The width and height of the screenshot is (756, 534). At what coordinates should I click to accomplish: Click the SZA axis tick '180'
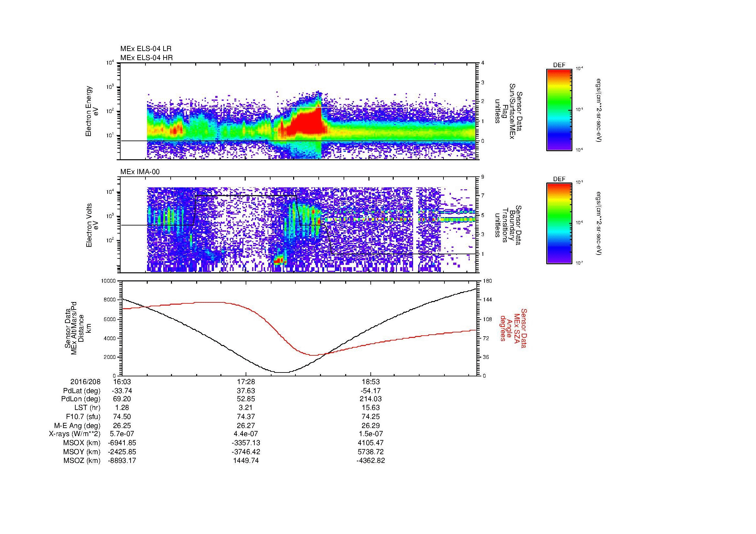(x=487, y=281)
